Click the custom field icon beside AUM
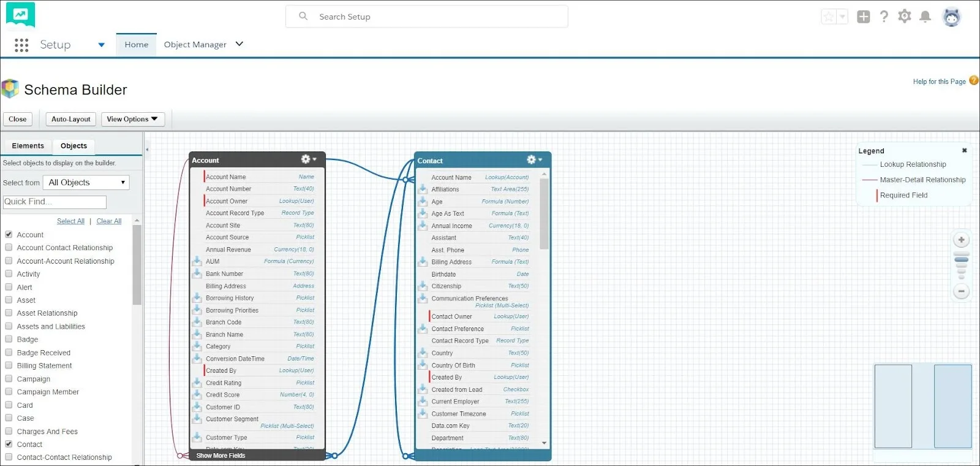This screenshot has width=980, height=466. pos(197,261)
